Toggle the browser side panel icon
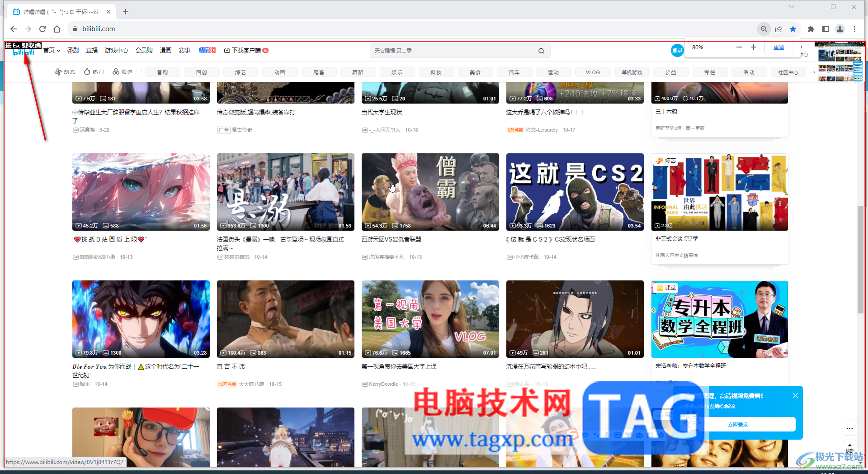868x474 pixels. [826, 29]
